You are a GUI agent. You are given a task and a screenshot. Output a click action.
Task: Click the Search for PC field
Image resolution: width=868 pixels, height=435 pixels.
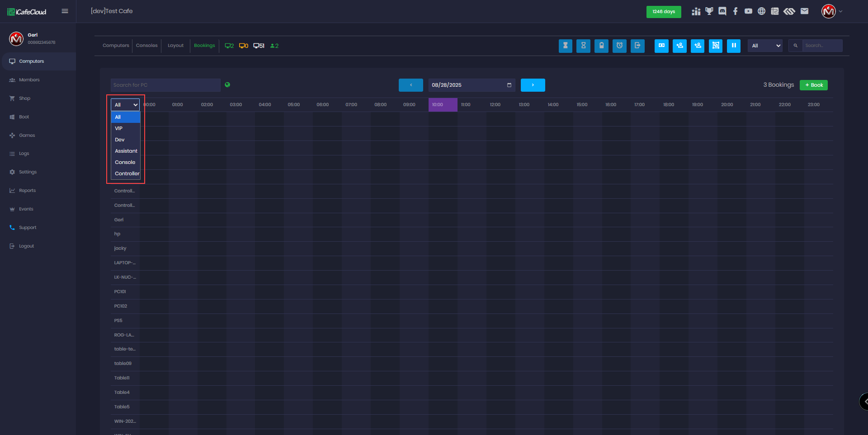click(165, 85)
